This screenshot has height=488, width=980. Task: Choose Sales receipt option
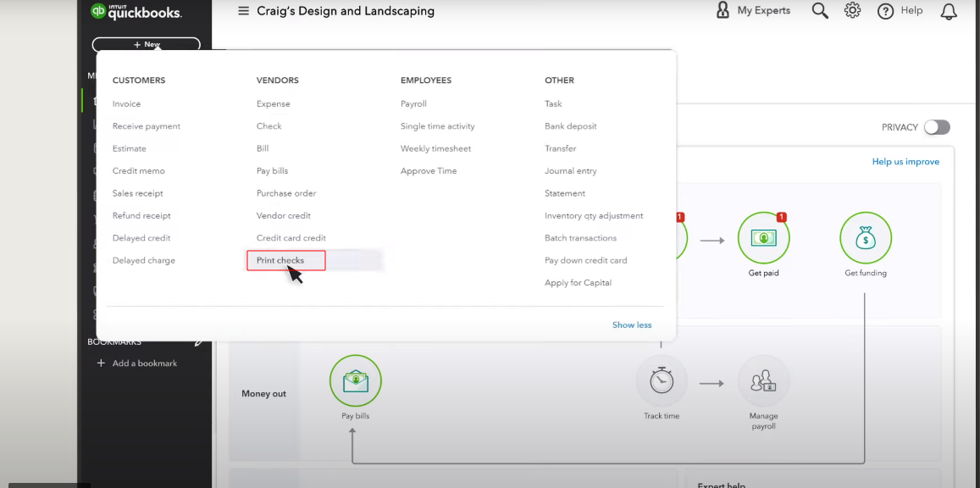pyautogui.click(x=137, y=193)
